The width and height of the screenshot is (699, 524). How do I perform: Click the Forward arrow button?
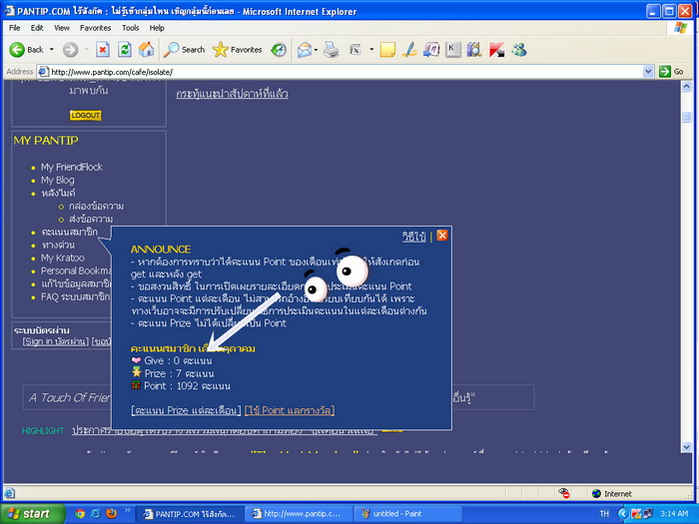pyautogui.click(x=70, y=50)
